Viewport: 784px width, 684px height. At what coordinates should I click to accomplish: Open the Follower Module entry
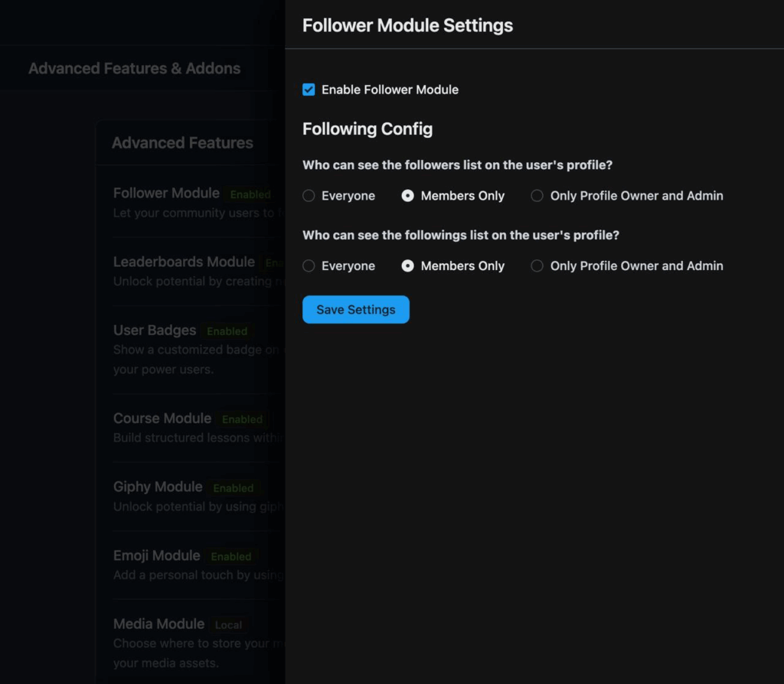[166, 194]
